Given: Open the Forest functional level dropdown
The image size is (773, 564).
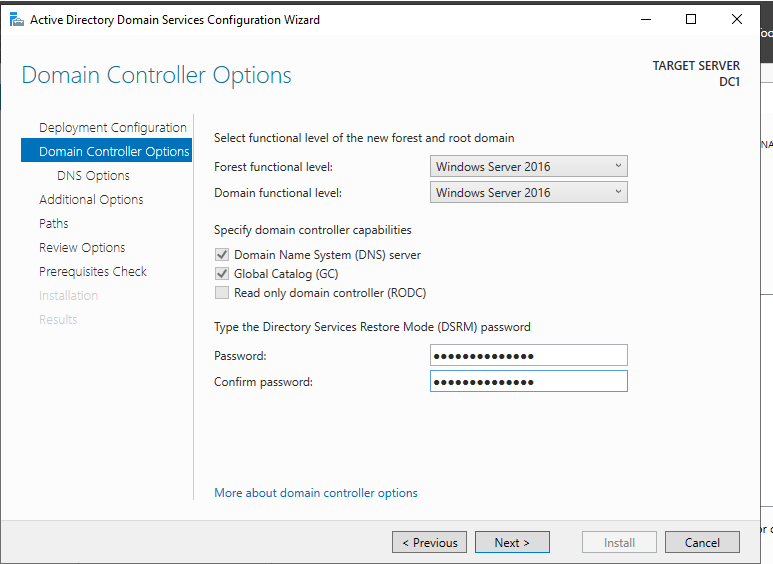Looking at the screenshot, I should click(528, 167).
